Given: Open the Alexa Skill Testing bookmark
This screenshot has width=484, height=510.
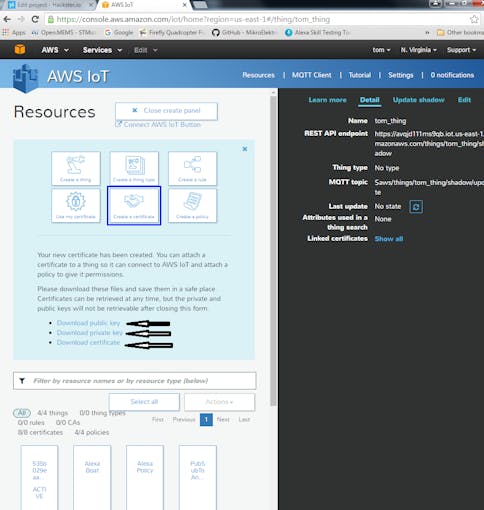Looking at the screenshot, I should coord(317,32).
